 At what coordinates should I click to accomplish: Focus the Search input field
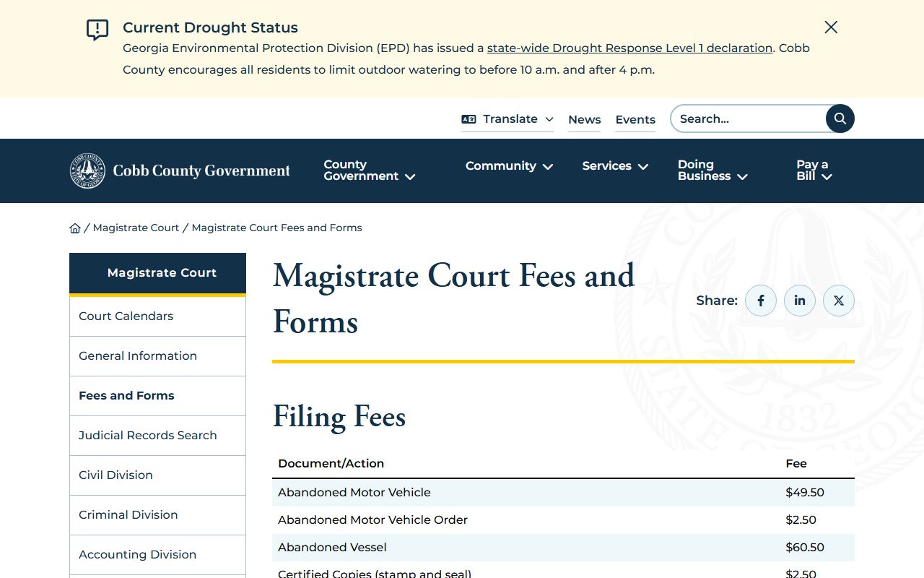pos(747,118)
